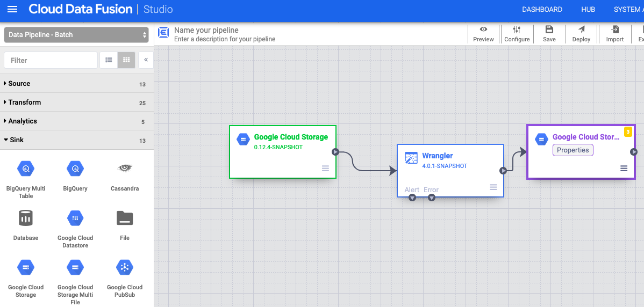Click the Preview eye icon
Viewport: 644px width, 307px height.
pyautogui.click(x=483, y=30)
